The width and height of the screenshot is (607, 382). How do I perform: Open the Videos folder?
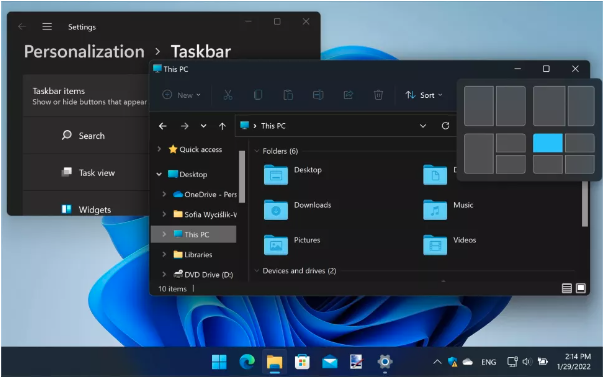tap(435, 245)
